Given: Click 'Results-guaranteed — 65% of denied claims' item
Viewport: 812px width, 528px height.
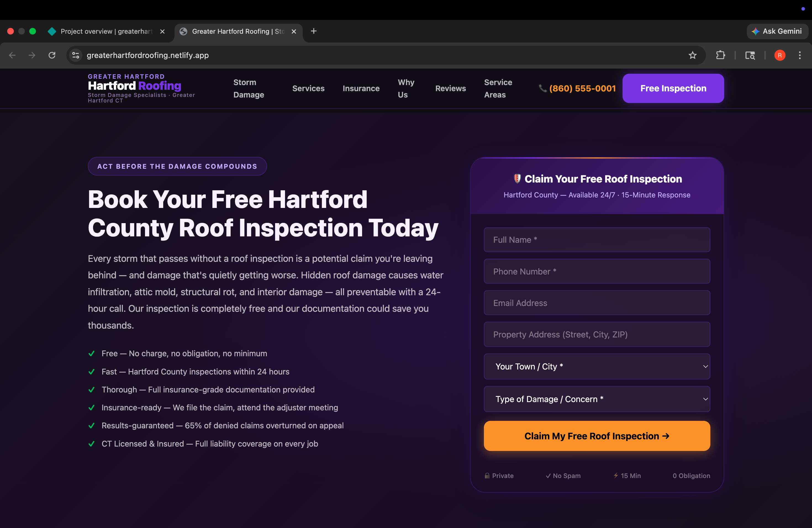Looking at the screenshot, I should point(216,426).
